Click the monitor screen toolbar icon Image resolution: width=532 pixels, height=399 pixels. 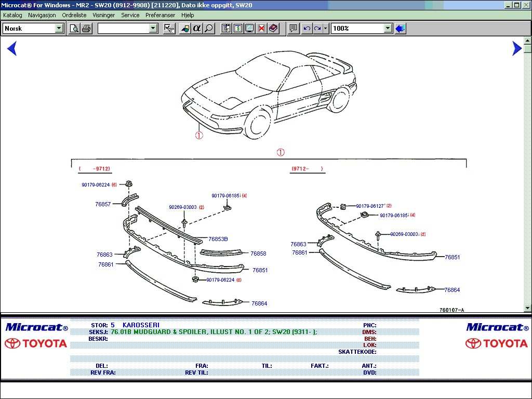pyautogui.click(x=249, y=28)
